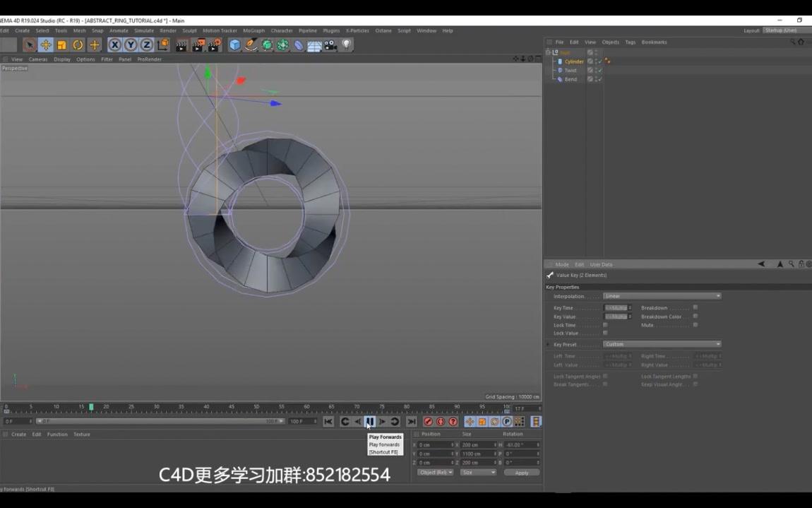Select the Scale tool
This screenshot has height=508, width=812.
pyautogui.click(x=61, y=45)
